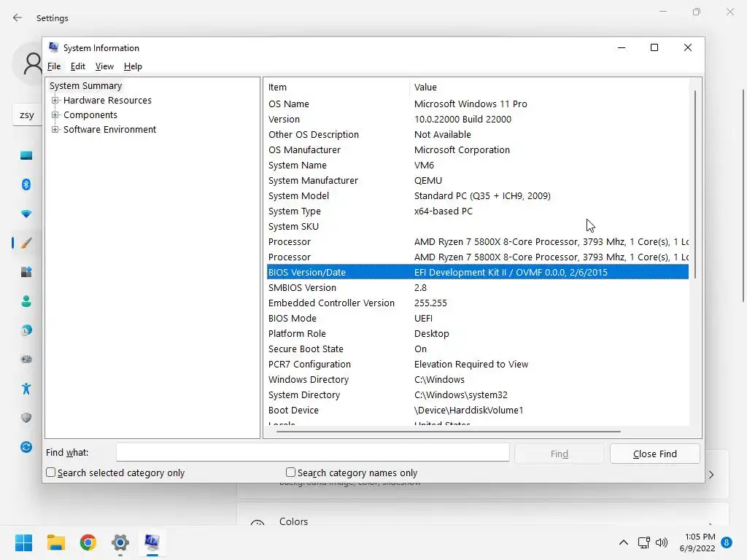Open notification center badge showing 8

(x=727, y=542)
